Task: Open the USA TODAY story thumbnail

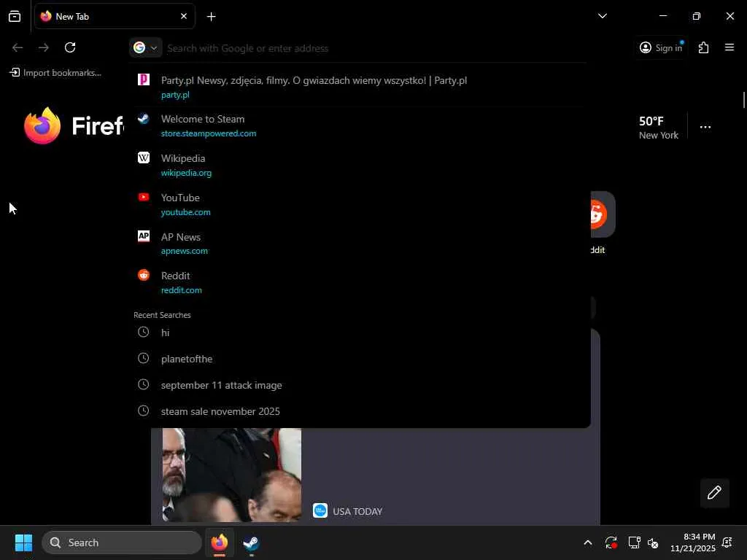Action: point(231,475)
